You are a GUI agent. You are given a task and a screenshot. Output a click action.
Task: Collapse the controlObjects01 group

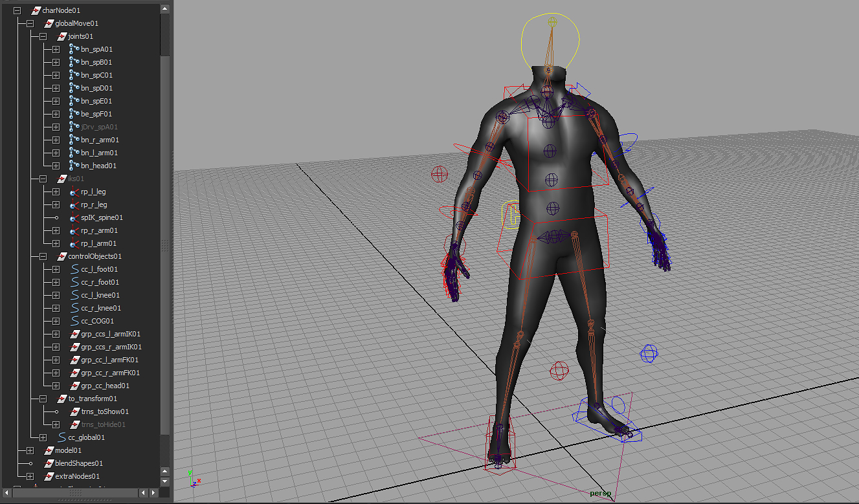pos(43,256)
